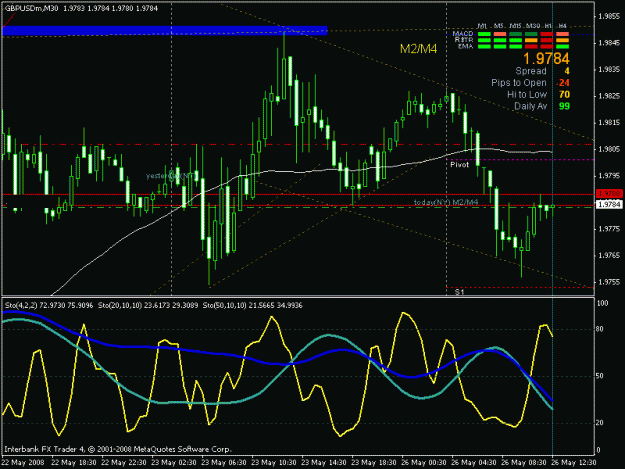The height and width of the screenshot is (469, 625).
Task: Click the EMA signal cell under M30
Action: 531,46
